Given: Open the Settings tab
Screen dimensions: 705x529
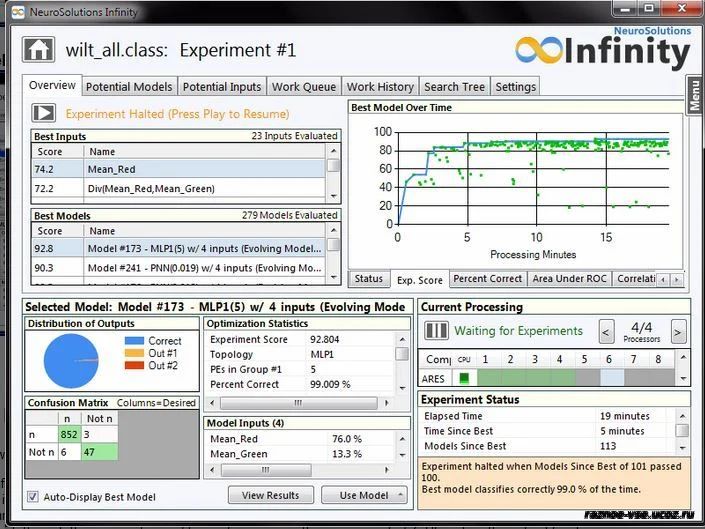Looking at the screenshot, I should pyautogui.click(x=515, y=87).
